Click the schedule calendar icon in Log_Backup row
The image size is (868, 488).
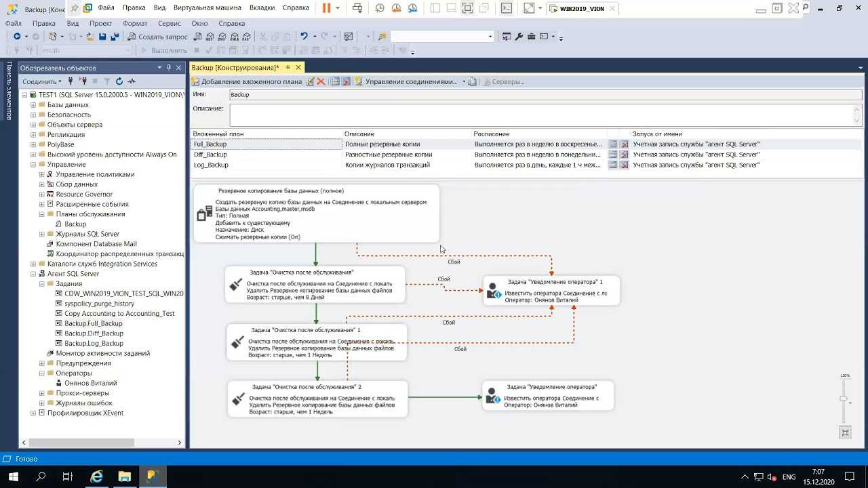tap(613, 165)
